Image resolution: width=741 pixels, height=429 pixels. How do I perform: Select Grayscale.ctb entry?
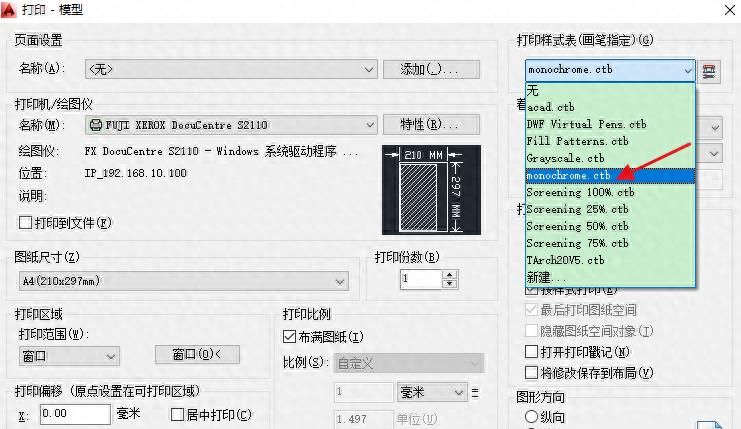(x=610, y=158)
